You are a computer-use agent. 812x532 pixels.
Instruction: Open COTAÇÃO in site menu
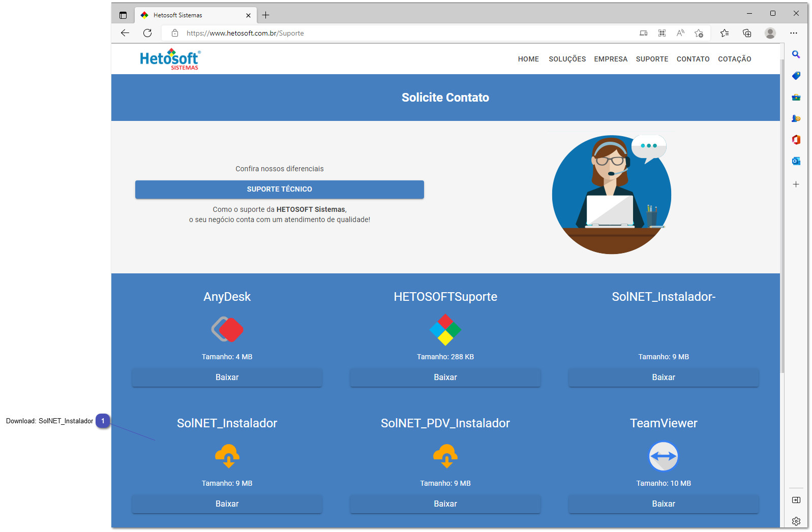pos(735,59)
